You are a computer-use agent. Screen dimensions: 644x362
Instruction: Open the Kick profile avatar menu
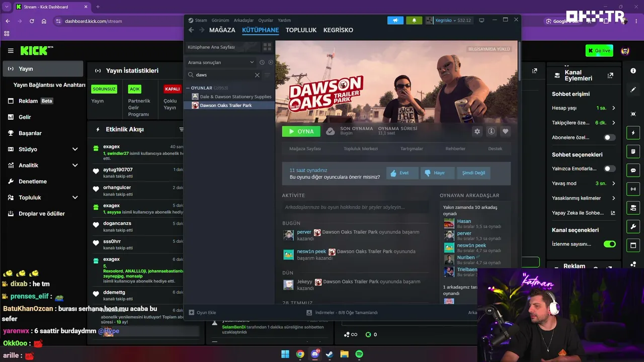click(625, 51)
